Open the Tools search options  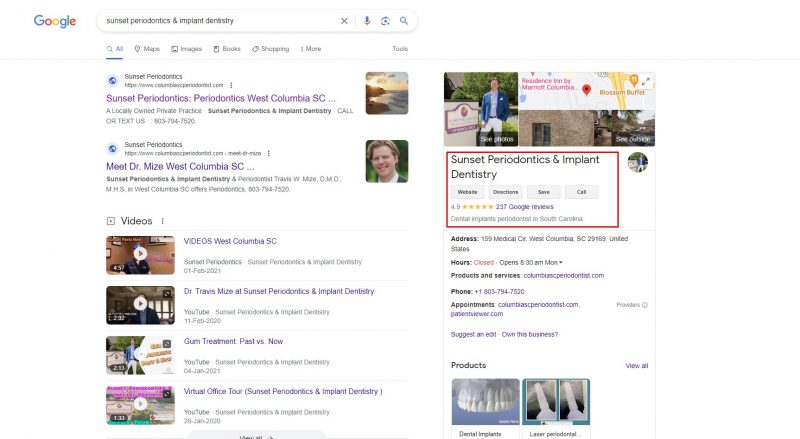(x=400, y=48)
